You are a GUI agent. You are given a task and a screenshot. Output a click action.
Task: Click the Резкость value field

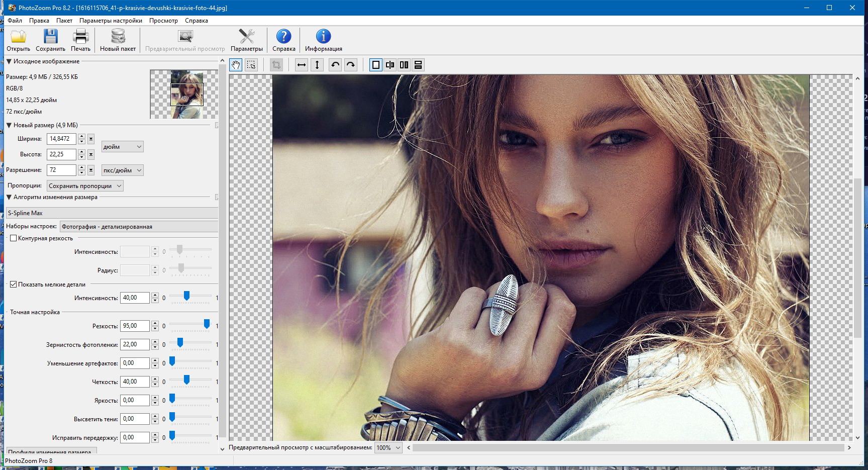(135, 326)
